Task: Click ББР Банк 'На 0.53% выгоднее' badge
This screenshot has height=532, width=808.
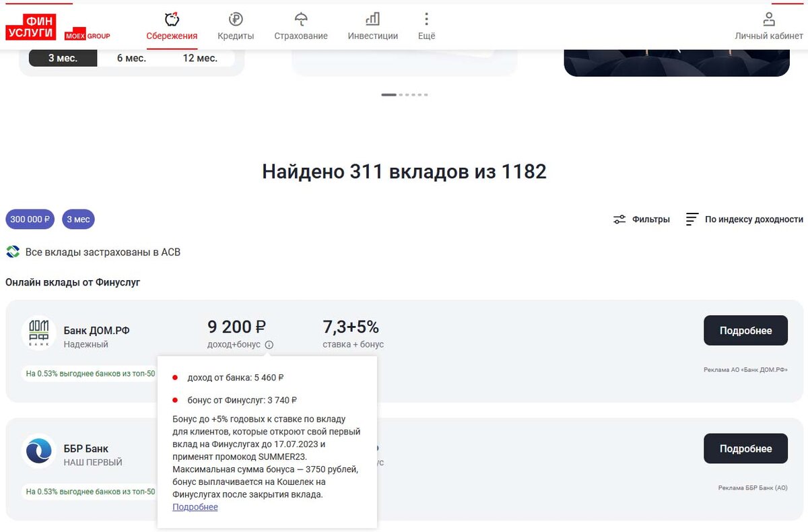Action: click(90, 492)
